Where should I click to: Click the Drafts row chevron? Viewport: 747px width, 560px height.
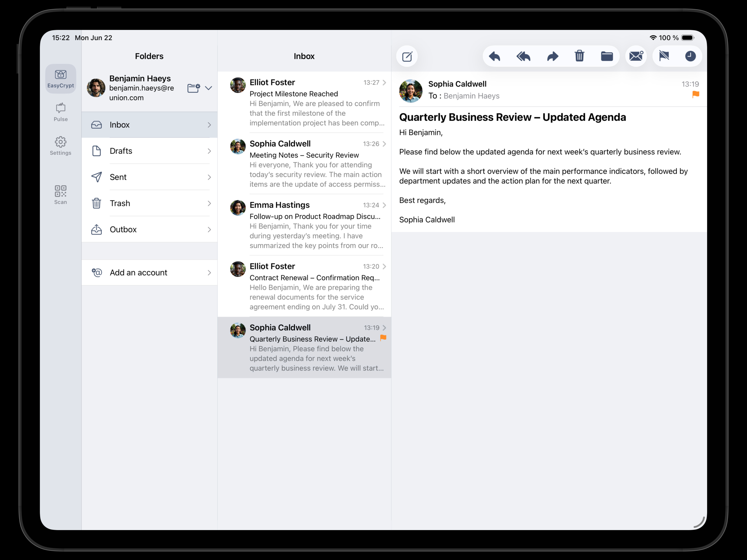(209, 151)
